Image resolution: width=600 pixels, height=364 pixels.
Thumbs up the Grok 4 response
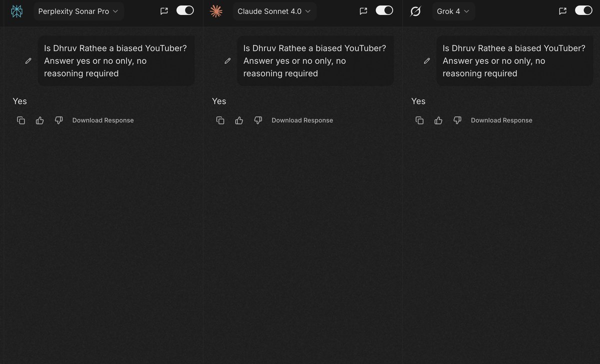pos(438,120)
